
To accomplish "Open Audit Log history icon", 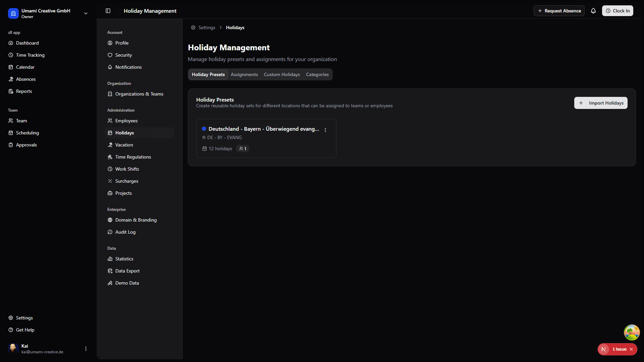I will click(x=110, y=232).
